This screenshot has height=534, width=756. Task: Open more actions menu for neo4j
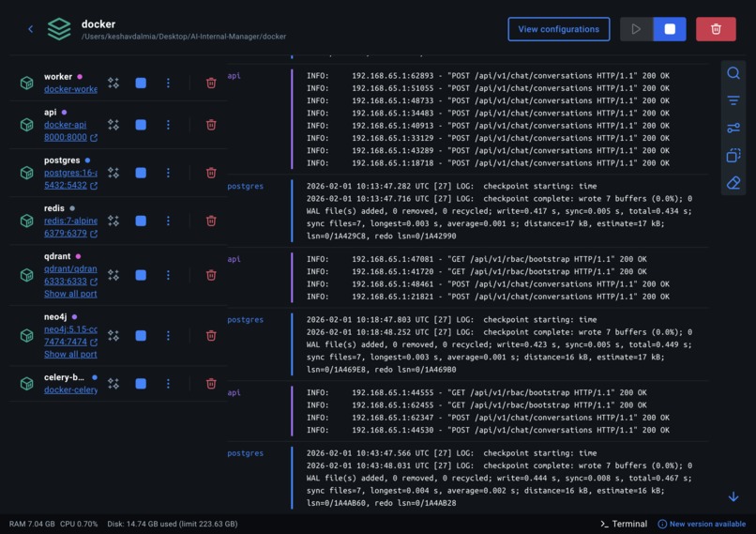tap(168, 335)
